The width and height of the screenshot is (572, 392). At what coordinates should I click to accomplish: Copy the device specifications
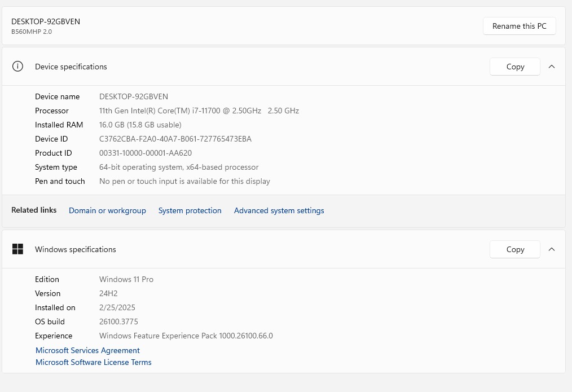515,67
